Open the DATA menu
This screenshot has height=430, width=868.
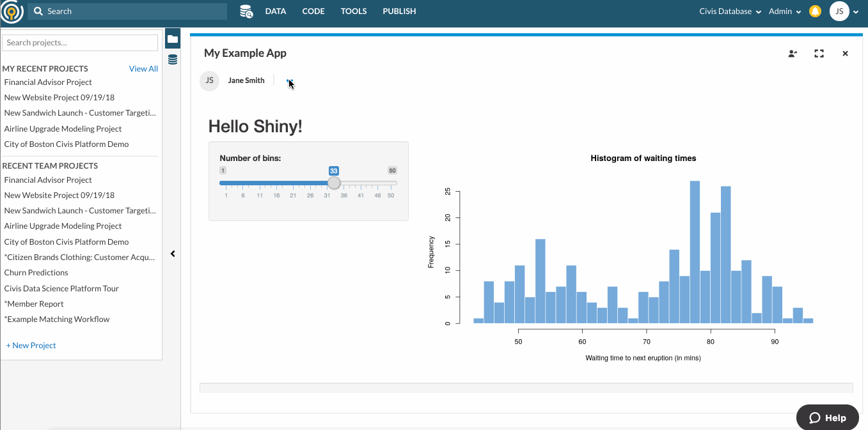point(276,11)
